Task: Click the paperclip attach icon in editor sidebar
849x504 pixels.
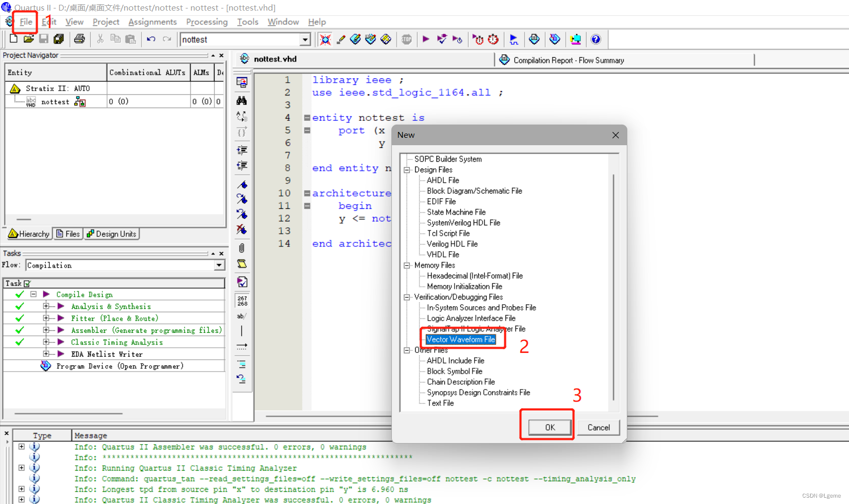Action: [242, 248]
